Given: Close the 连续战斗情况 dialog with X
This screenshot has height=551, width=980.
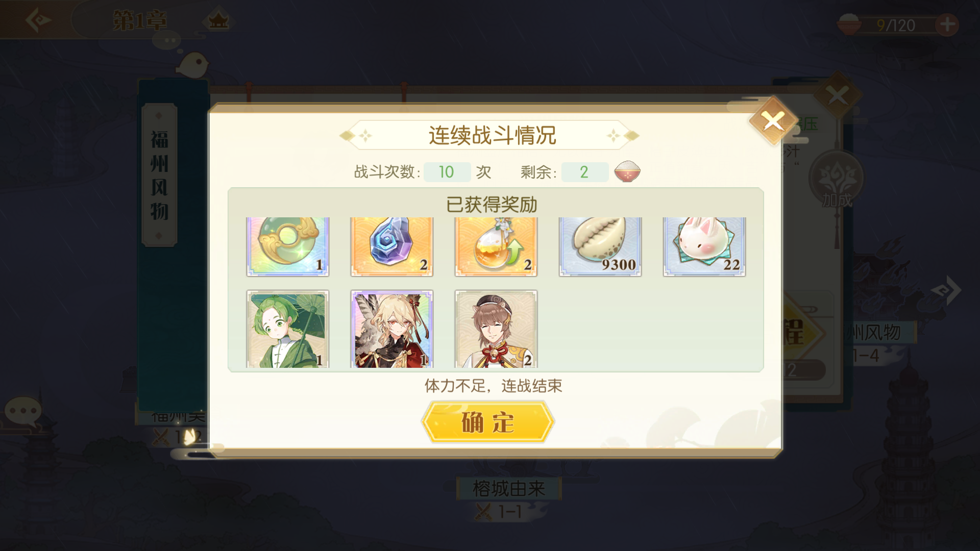Looking at the screenshot, I should coord(773,121).
